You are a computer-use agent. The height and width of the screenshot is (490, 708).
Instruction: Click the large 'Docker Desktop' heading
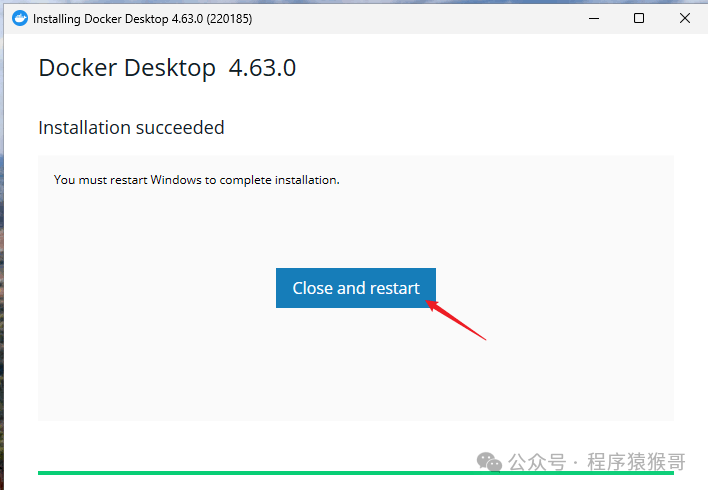pos(127,68)
